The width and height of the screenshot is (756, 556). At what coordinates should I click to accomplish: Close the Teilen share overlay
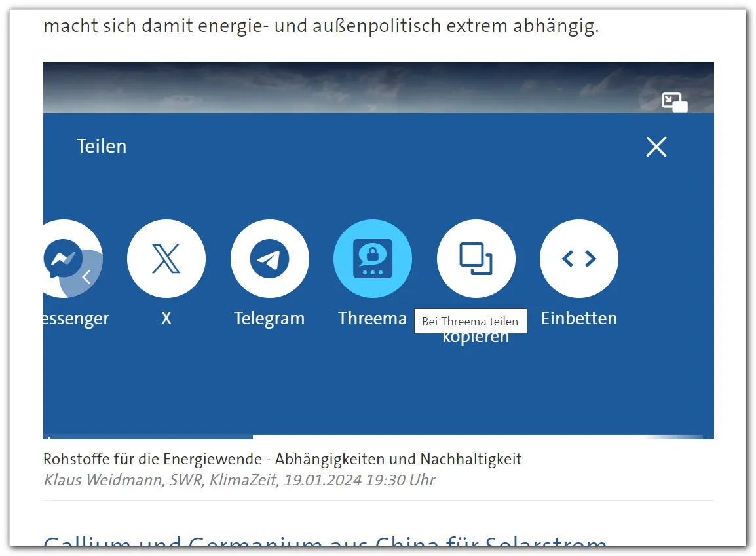[656, 147]
